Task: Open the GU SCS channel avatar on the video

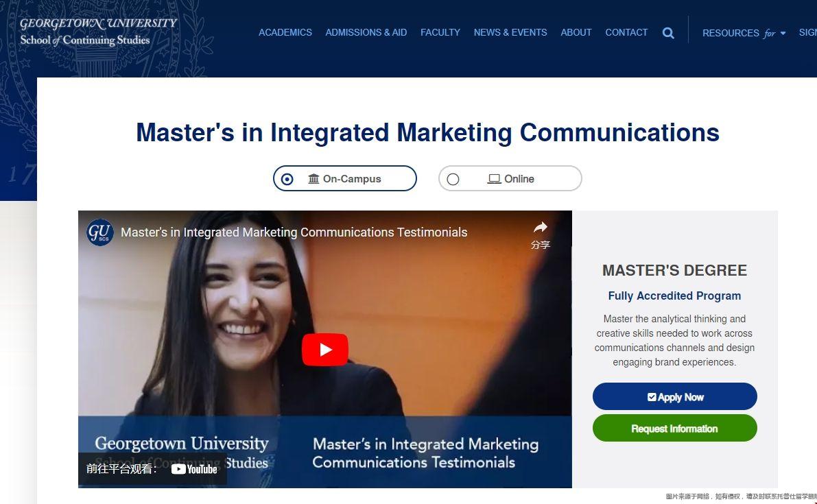Action: tap(99, 232)
